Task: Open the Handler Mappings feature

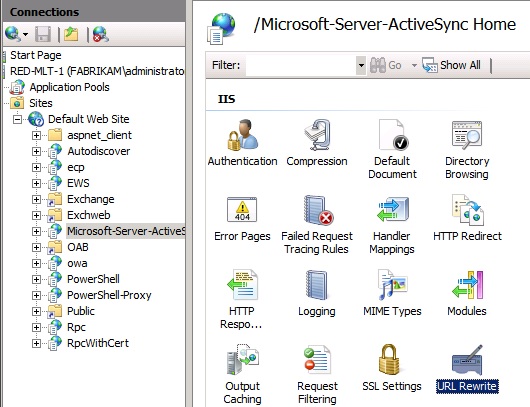Action: (x=392, y=224)
